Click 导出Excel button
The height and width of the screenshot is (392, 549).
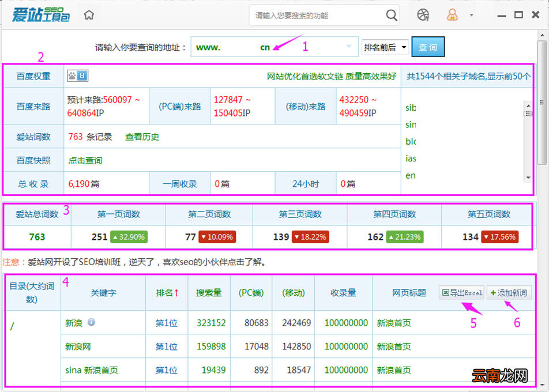[461, 293]
